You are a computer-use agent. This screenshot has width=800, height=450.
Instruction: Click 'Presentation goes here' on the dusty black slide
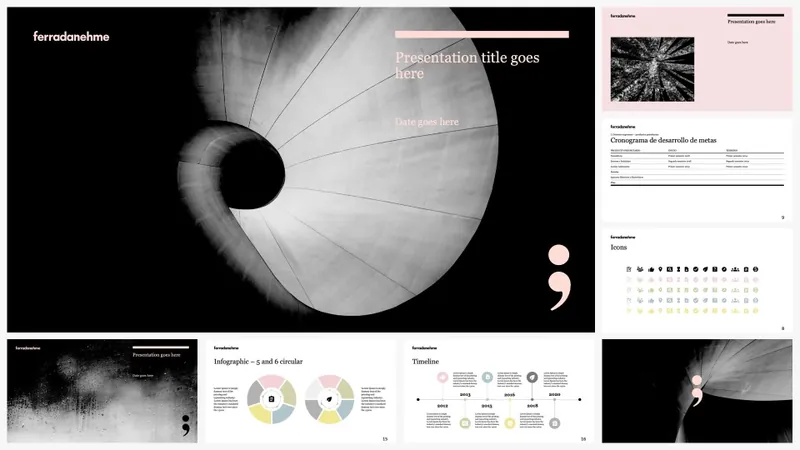point(156,355)
